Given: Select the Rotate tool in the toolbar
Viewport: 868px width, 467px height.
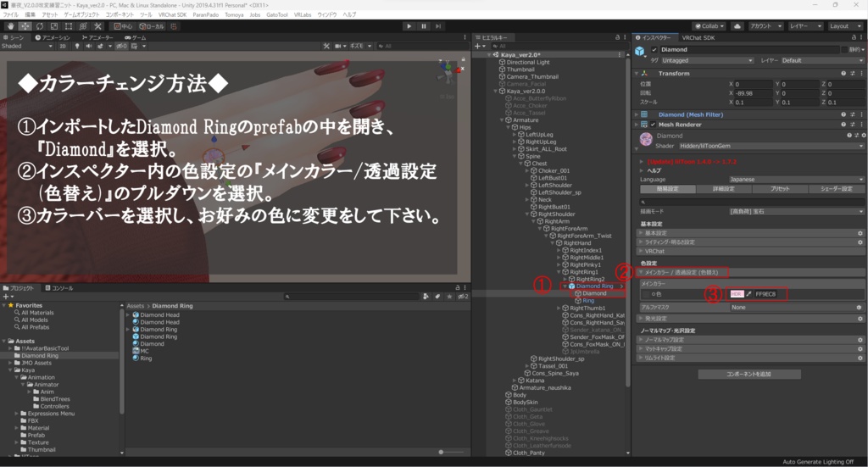Looking at the screenshot, I should (40, 26).
